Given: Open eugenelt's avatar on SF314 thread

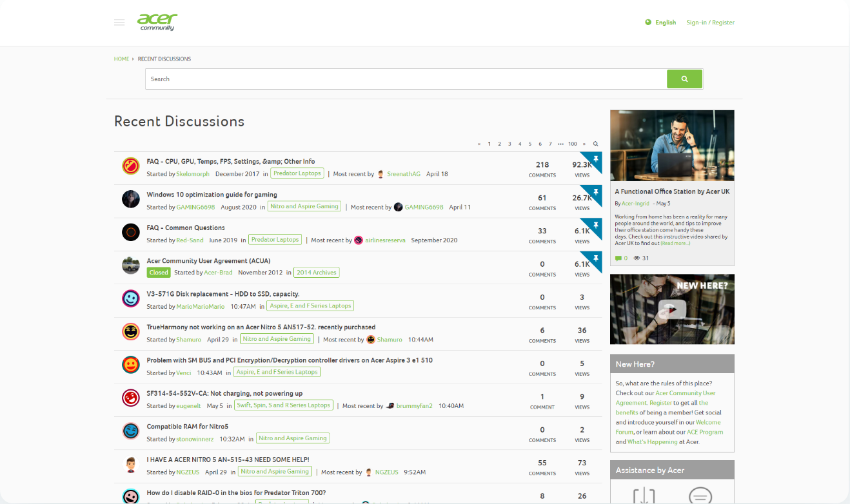Looking at the screenshot, I should [x=131, y=398].
